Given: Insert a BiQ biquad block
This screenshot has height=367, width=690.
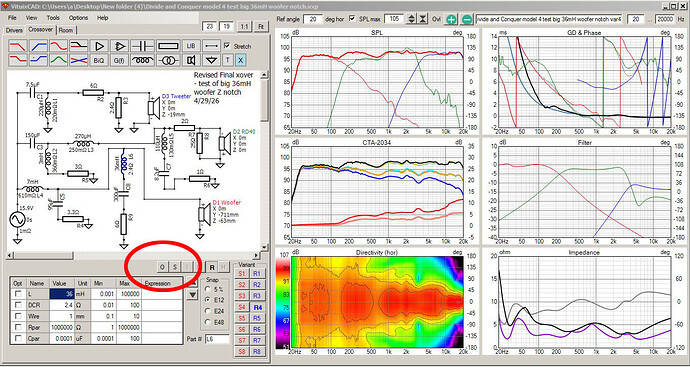Looking at the screenshot, I should (x=100, y=60).
